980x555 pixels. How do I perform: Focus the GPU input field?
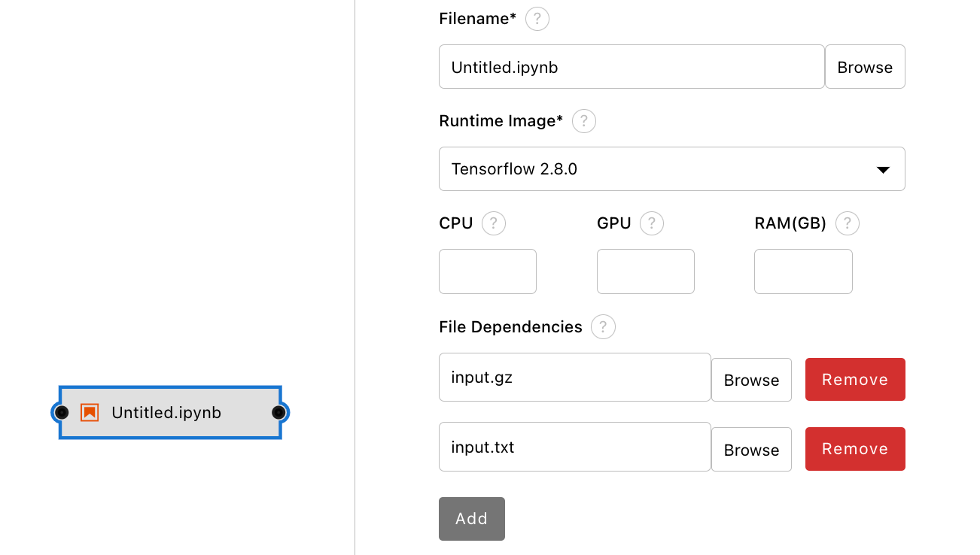(646, 271)
